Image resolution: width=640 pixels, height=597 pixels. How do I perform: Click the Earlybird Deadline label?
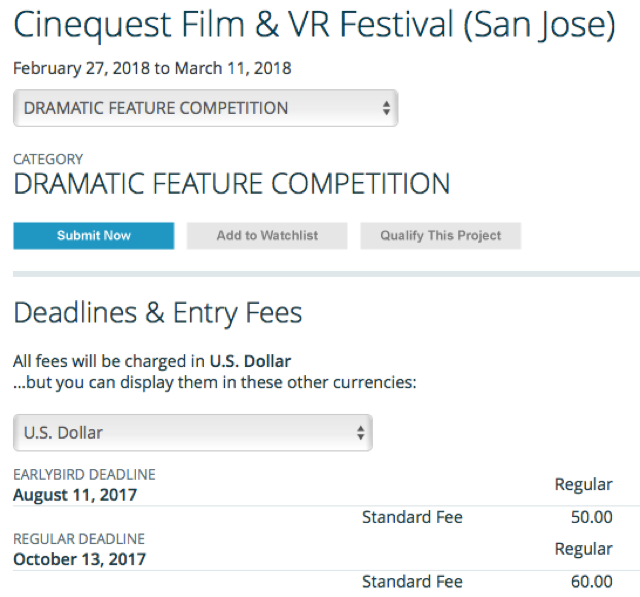click(84, 475)
